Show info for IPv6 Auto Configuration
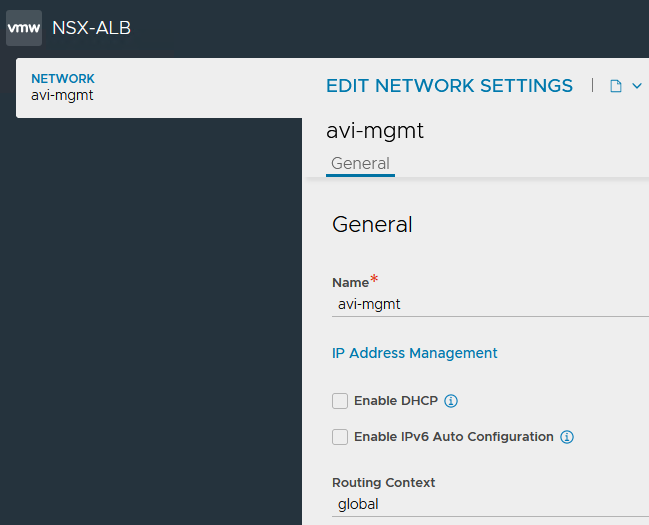 pos(567,437)
